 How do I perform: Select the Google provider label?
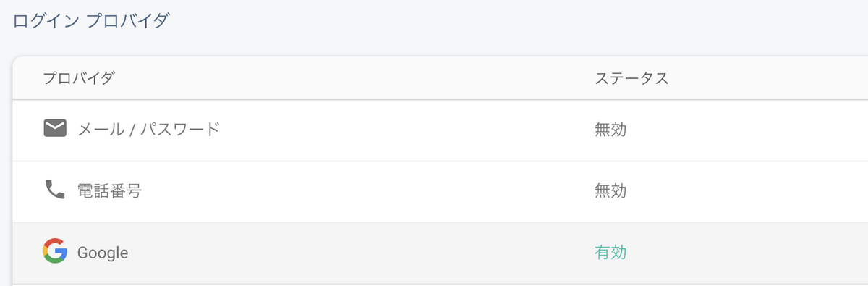point(103,253)
